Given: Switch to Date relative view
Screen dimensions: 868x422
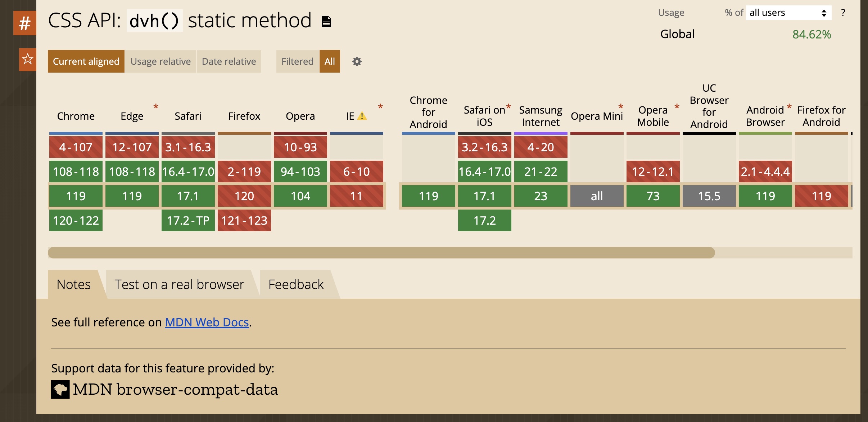Looking at the screenshot, I should (x=229, y=61).
